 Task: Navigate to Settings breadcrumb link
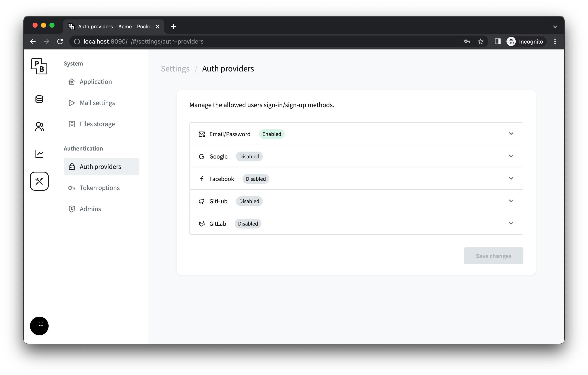pyautogui.click(x=175, y=68)
